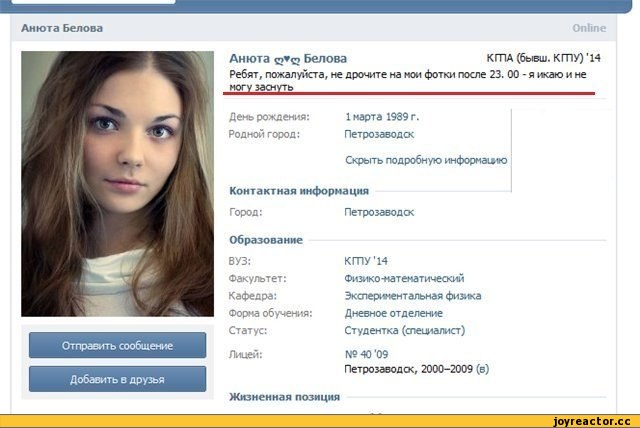
Task: Click the Студентка (специалист) status link
Action: pos(404,330)
